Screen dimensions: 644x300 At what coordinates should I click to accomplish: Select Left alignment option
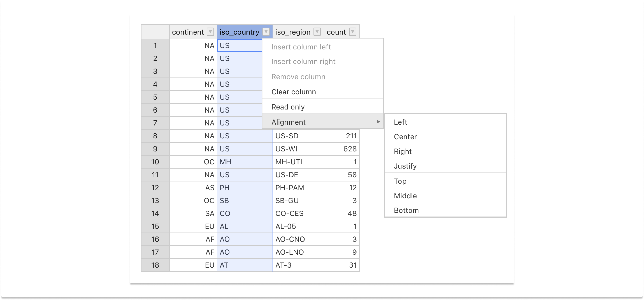coord(400,122)
